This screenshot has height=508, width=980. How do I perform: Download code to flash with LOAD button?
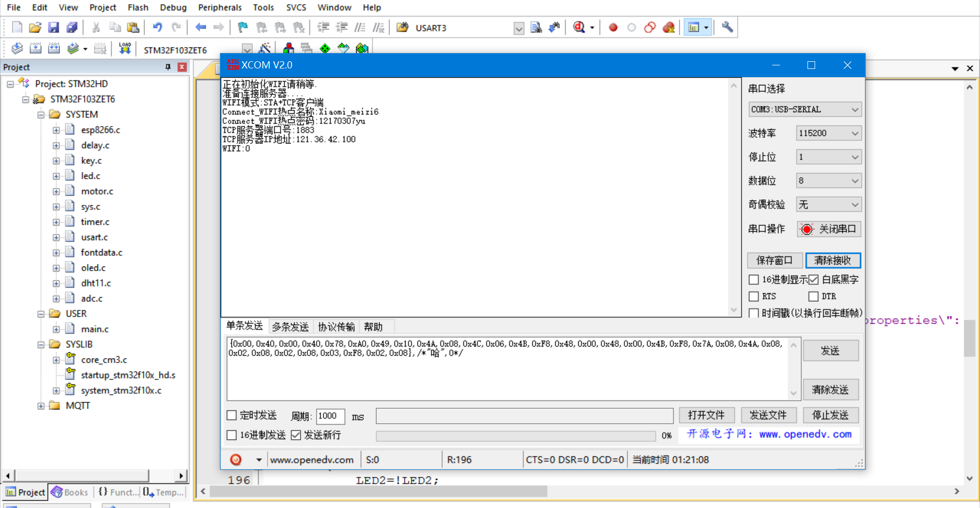click(125, 48)
